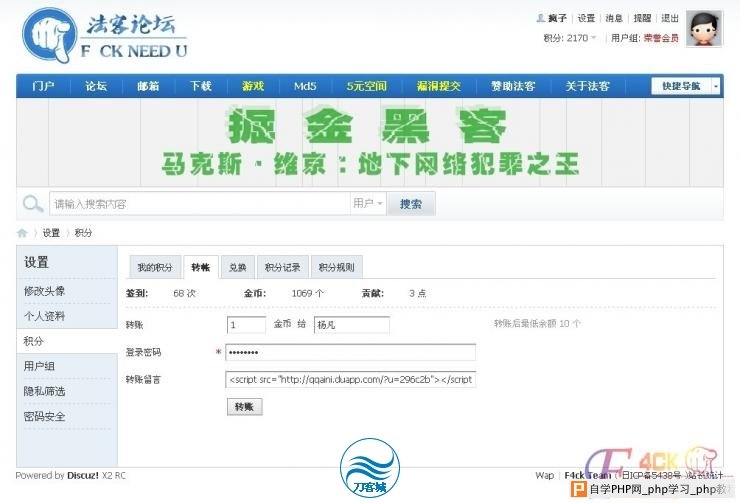Click the Wap footer link

click(545, 475)
